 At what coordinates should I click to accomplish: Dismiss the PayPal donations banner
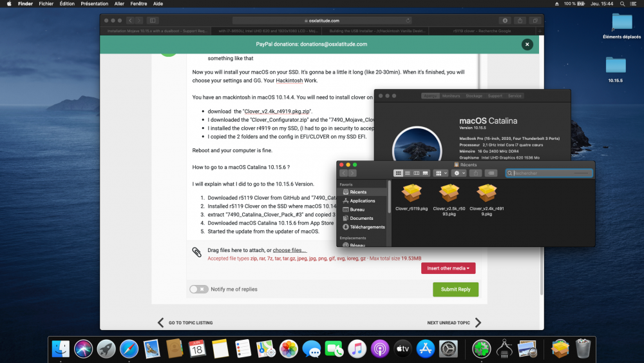tap(527, 44)
